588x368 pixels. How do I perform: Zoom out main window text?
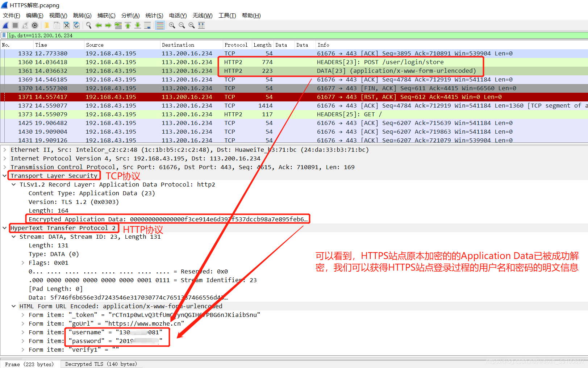pos(182,25)
